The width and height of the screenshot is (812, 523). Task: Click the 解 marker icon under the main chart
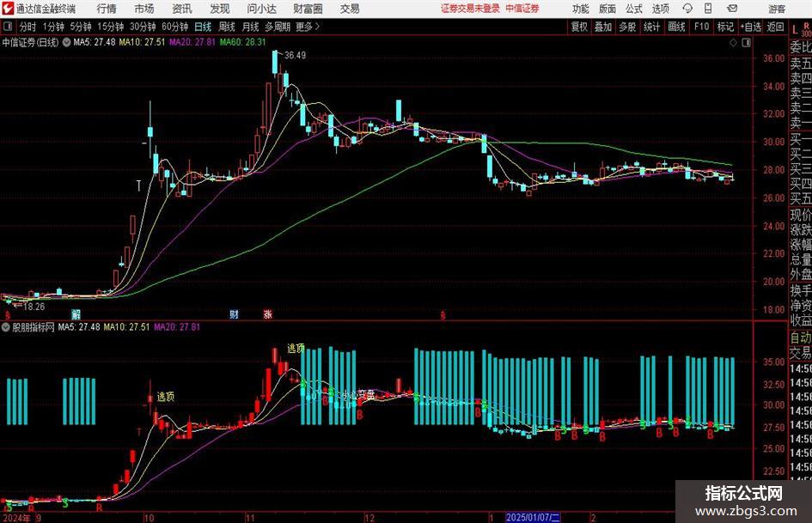(76, 313)
